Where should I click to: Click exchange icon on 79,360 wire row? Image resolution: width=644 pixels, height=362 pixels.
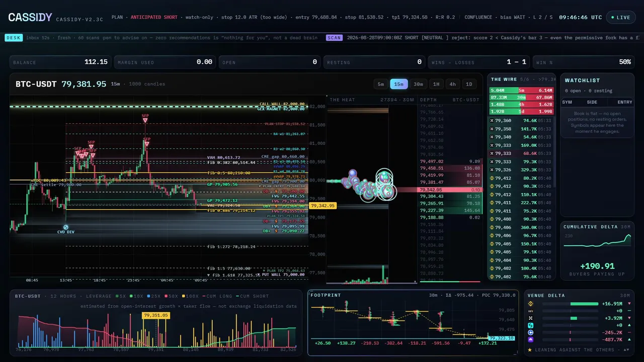click(x=492, y=121)
